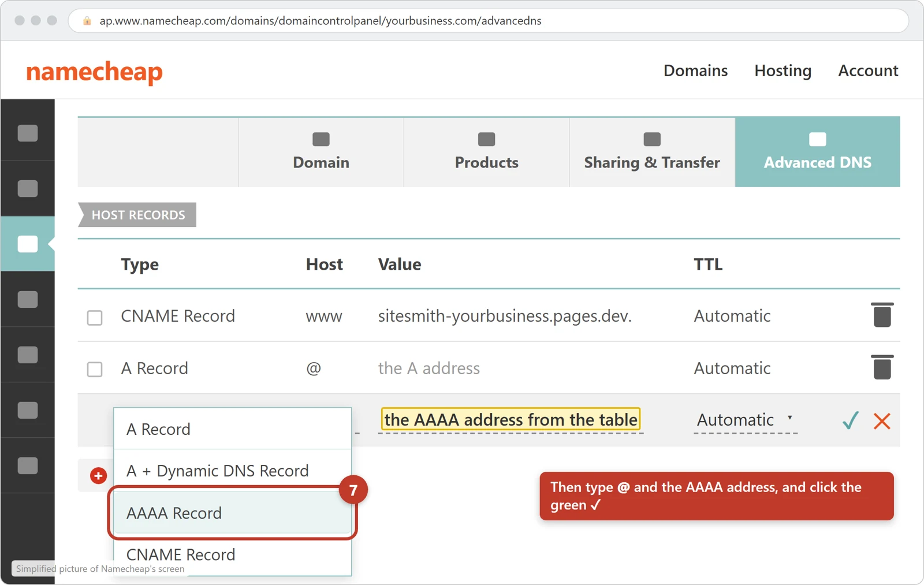Click the padlock icon in address bar
924x585 pixels.
tap(87, 21)
